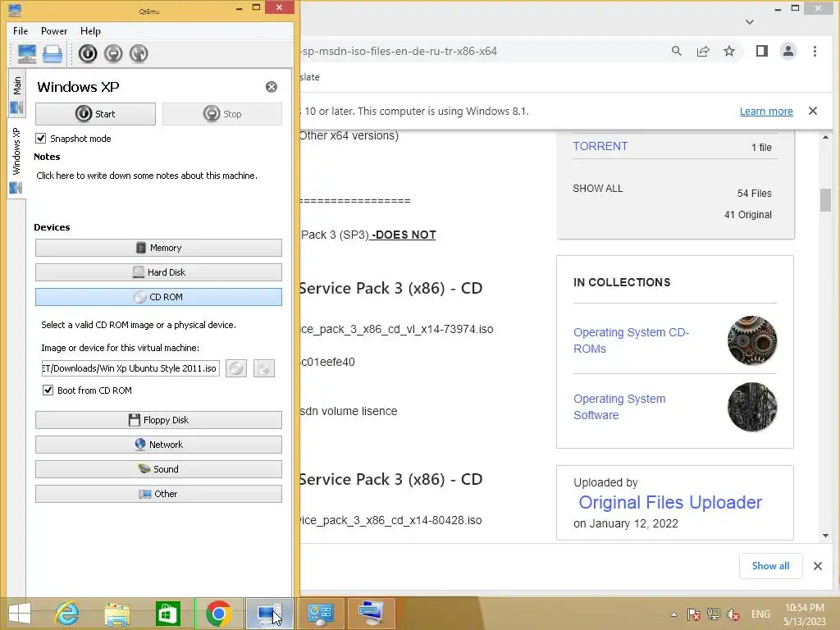
Task: Open the keyboard-monitor taskbar app
Action: click(x=372, y=614)
